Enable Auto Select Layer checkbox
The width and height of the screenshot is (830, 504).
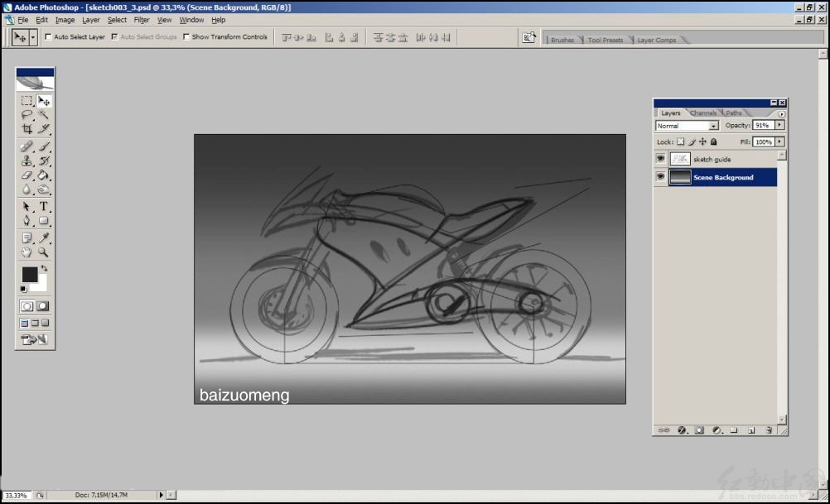(48, 36)
